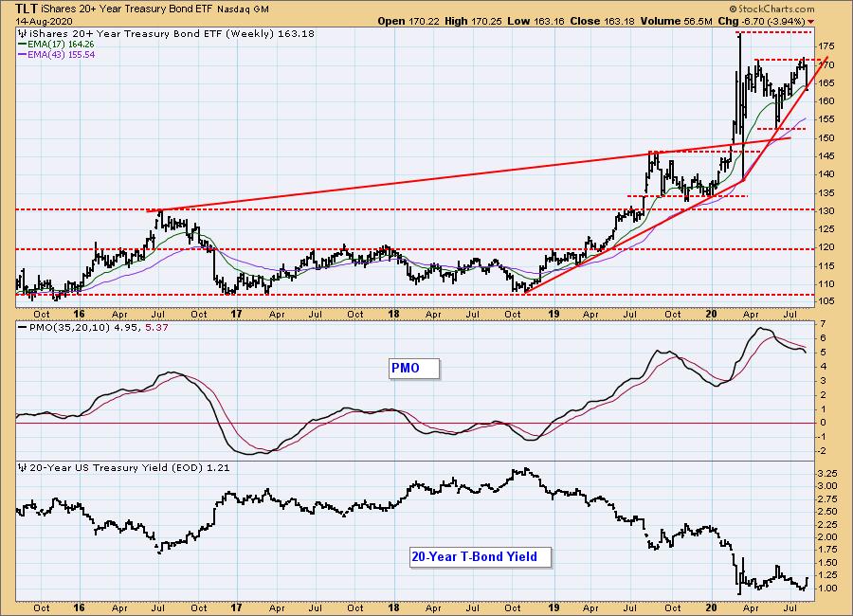
Task: Click the chart glyph before 20-Year US Treasury Yield
Action: coord(23,467)
